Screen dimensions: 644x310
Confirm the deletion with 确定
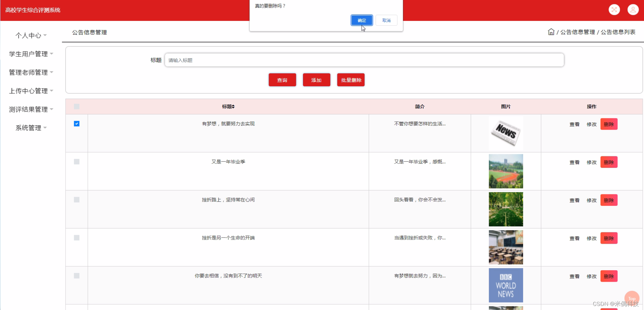coord(362,20)
